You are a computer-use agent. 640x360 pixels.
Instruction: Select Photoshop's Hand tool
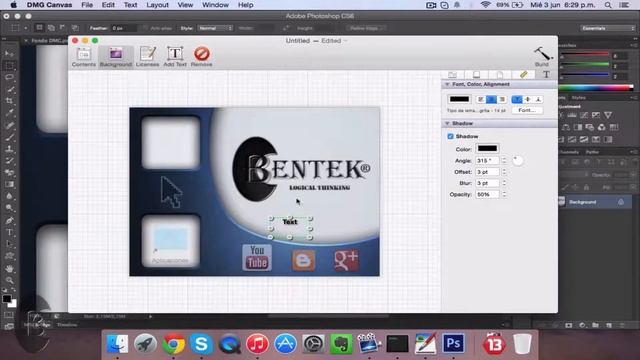pyautogui.click(x=9, y=269)
